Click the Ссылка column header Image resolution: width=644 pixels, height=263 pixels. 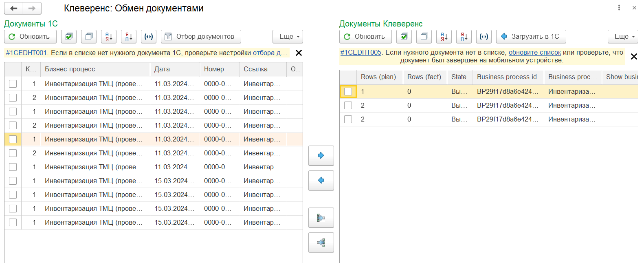[x=263, y=69]
